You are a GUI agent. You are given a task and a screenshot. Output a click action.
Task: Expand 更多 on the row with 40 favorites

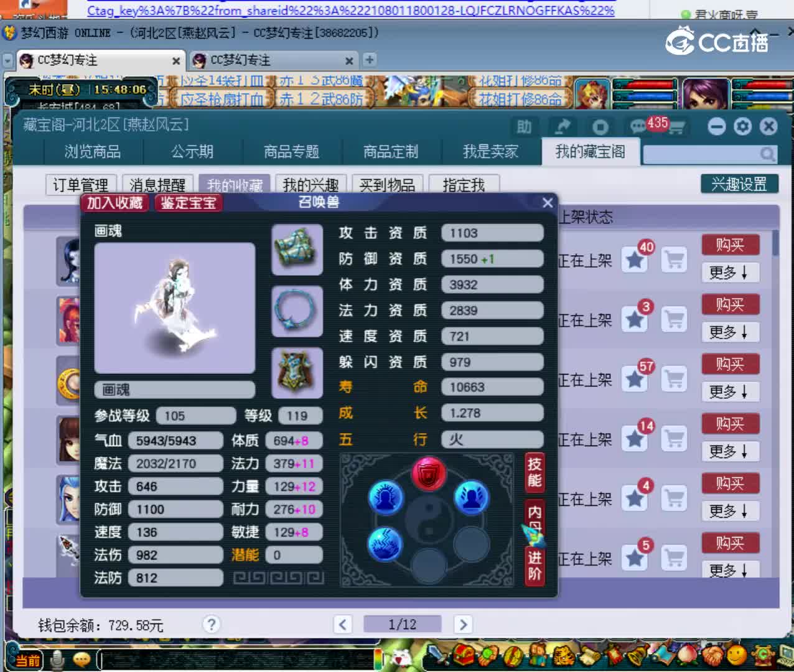731,273
